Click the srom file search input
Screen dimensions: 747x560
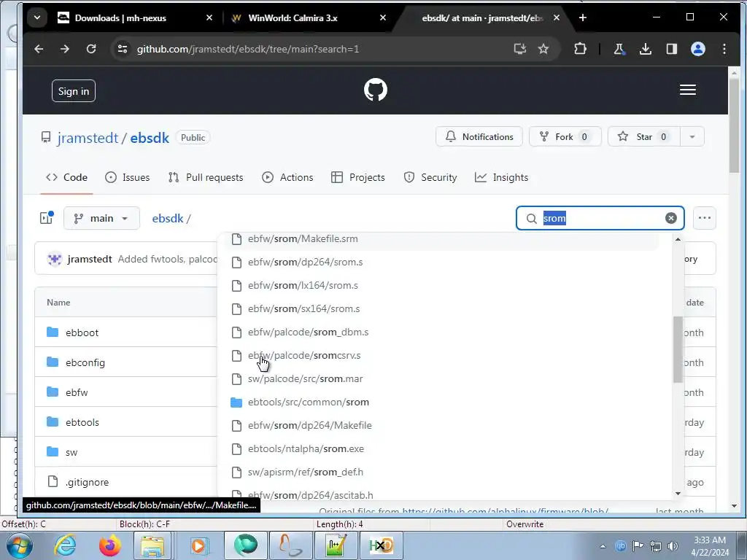(x=602, y=218)
